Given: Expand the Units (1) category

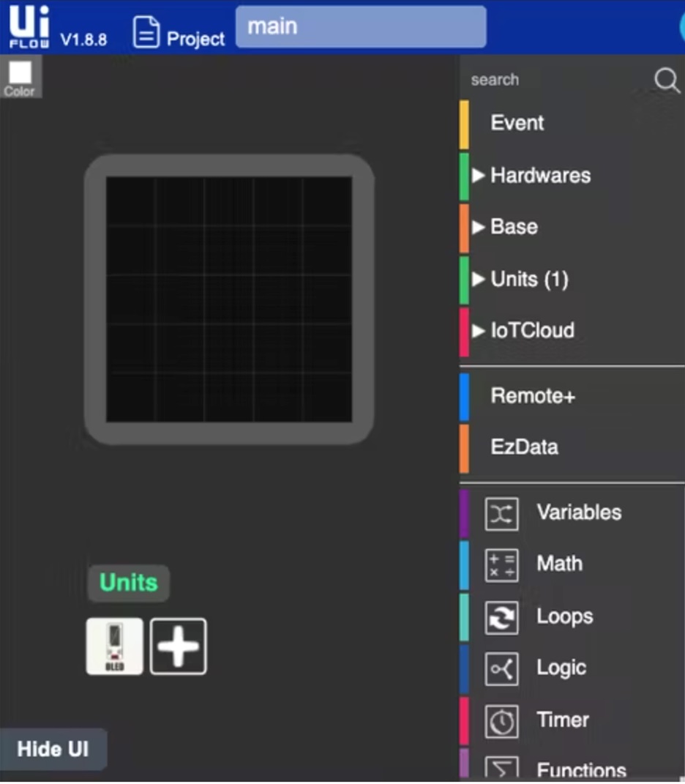Looking at the screenshot, I should click(x=531, y=279).
